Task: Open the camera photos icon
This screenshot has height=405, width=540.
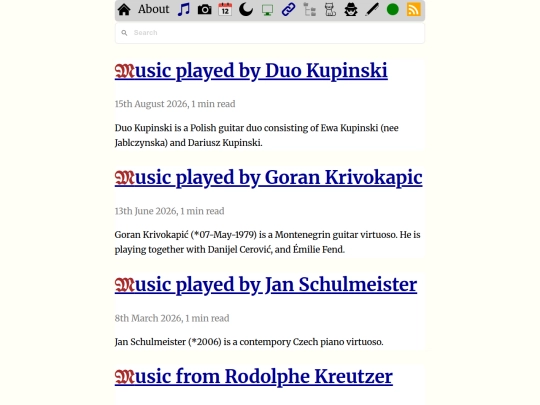Action: 205,10
